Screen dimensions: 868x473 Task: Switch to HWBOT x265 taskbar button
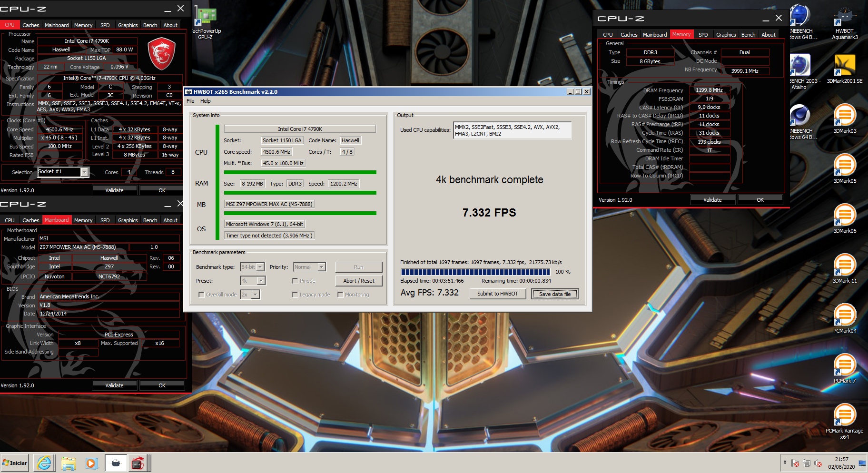click(116, 463)
